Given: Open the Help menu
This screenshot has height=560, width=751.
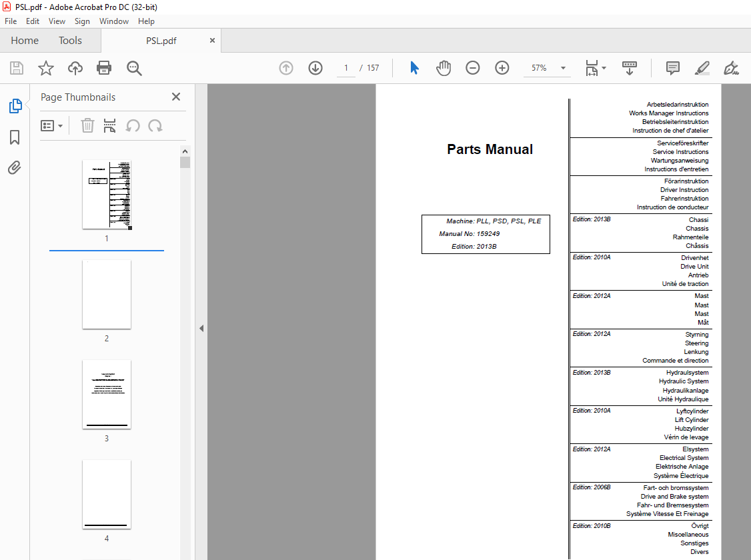Looking at the screenshot, I should click(146, 21).
